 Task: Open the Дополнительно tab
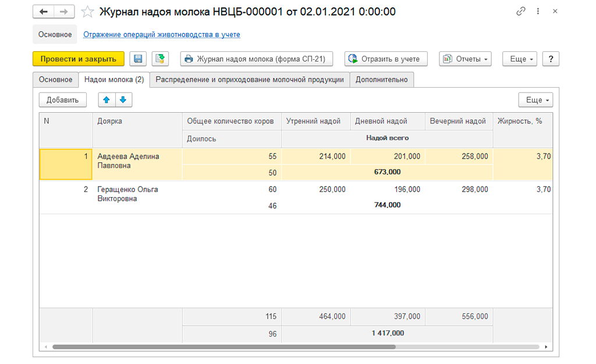pyautogui.click(x=382, y=80)
